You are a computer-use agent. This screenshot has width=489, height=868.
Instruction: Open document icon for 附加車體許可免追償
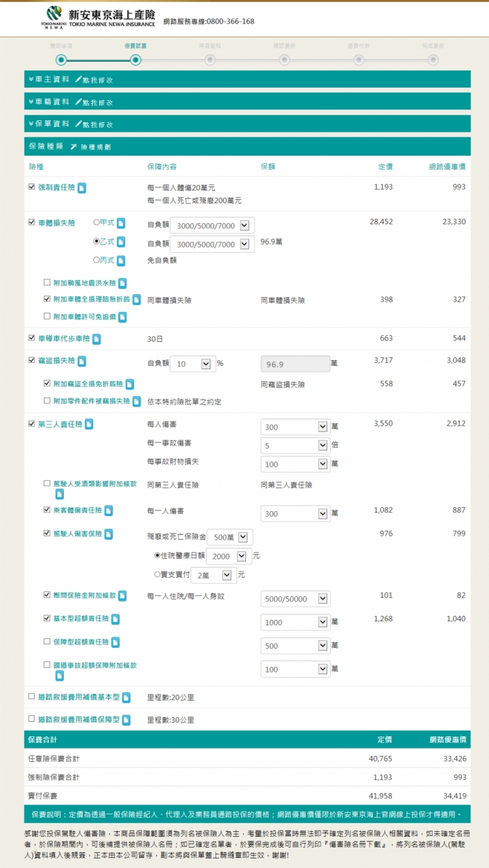click(x=122, y=317)
